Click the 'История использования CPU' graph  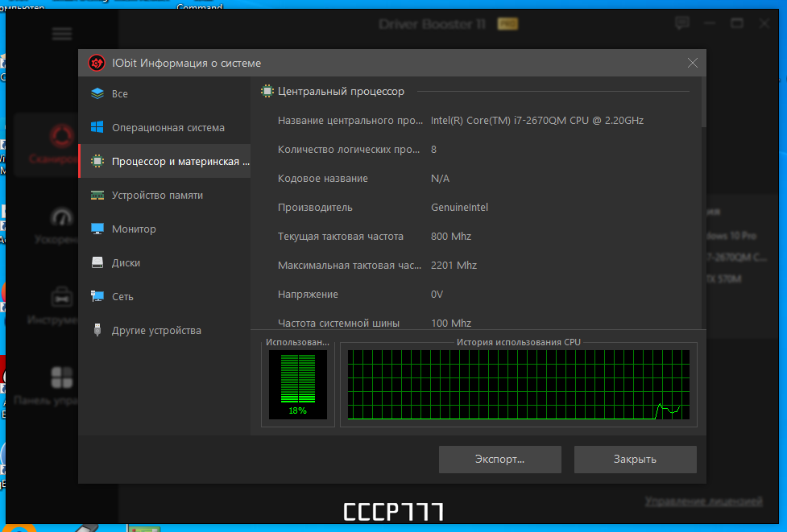coord(519,385)
